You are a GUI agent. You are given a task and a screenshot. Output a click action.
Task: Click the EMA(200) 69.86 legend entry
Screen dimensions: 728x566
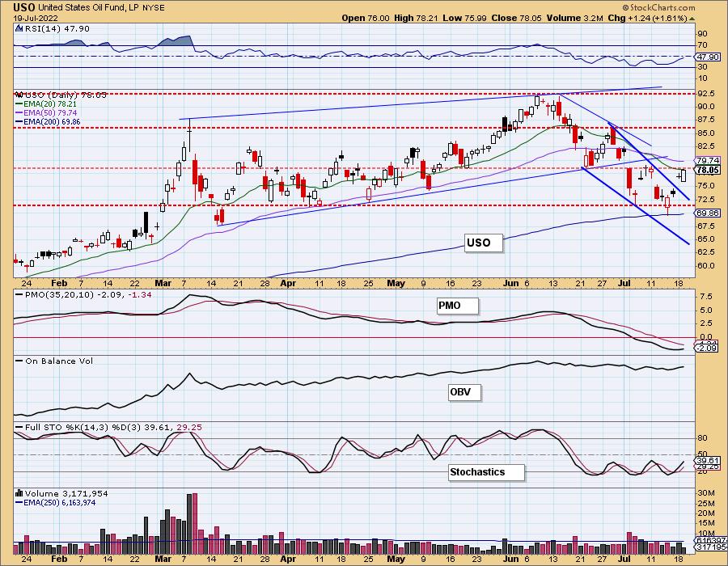[48, 121]
